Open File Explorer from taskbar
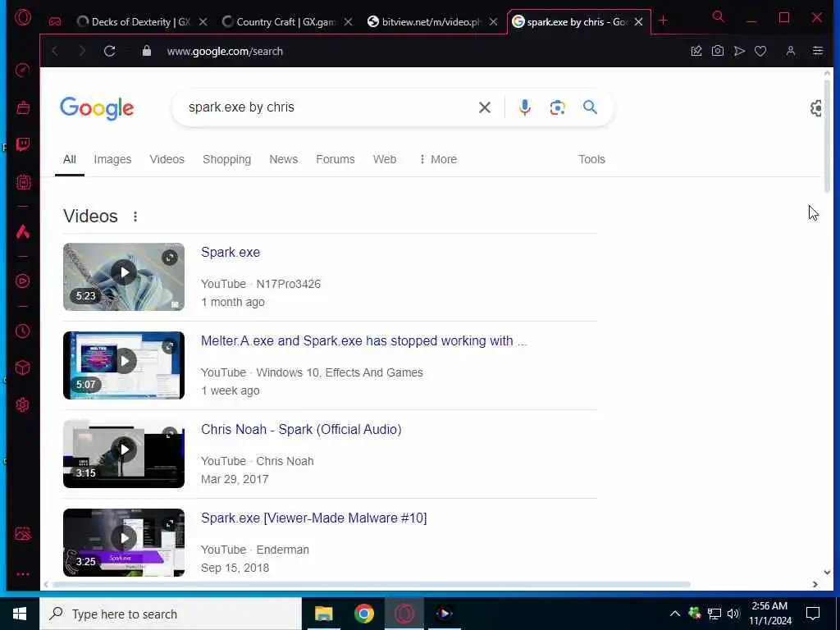 (323, 614)
